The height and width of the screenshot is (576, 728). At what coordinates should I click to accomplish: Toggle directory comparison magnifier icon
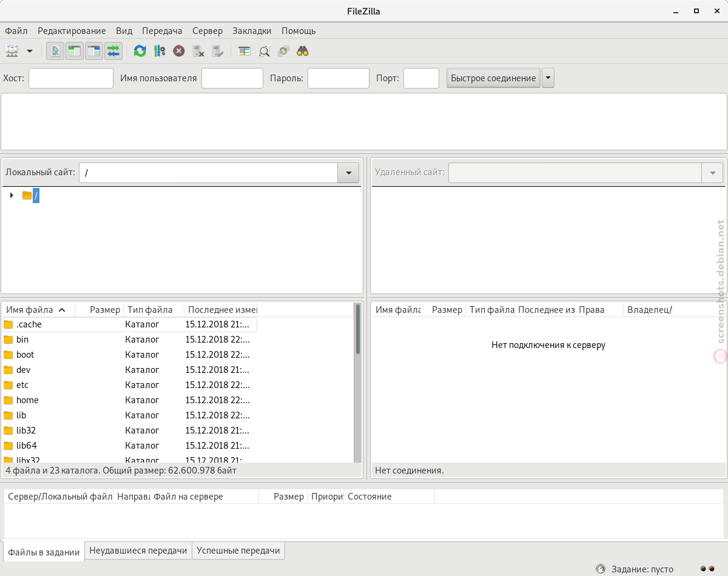pyautogui.click(x=264, y=51)
